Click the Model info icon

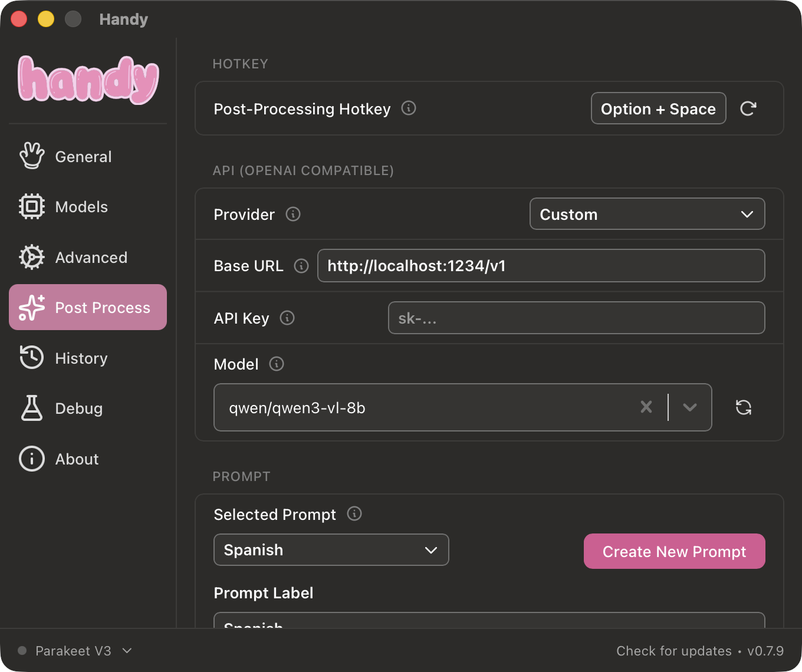pyautogui.click(x=276, y=364)
